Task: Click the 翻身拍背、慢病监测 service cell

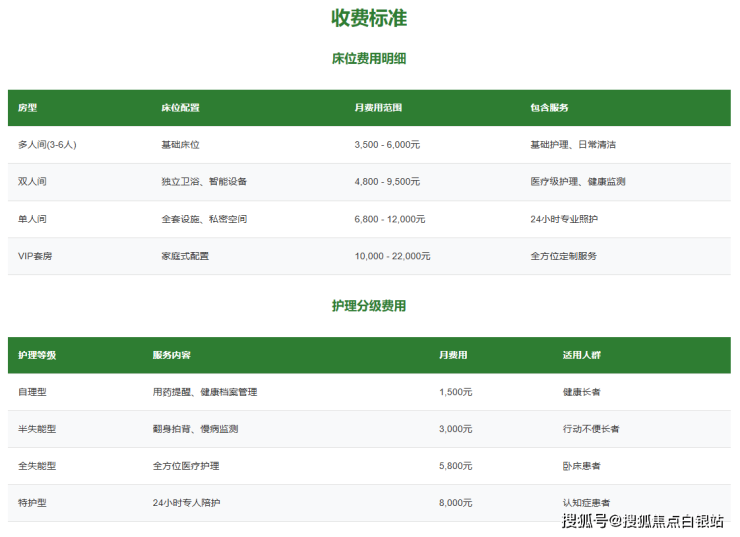Action: [195, 429]
